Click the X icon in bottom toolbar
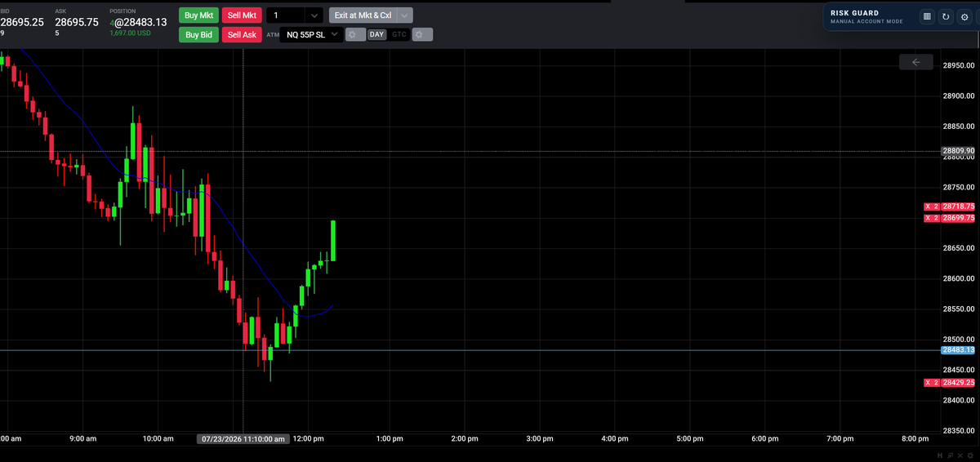980x462 pixels. (959, 455)
